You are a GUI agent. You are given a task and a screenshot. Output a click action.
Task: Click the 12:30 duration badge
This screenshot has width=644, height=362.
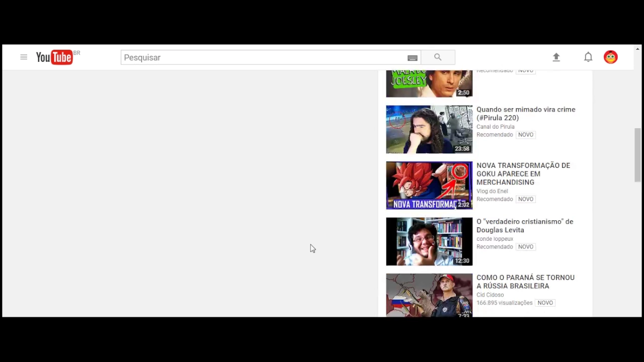coord(462,261)
